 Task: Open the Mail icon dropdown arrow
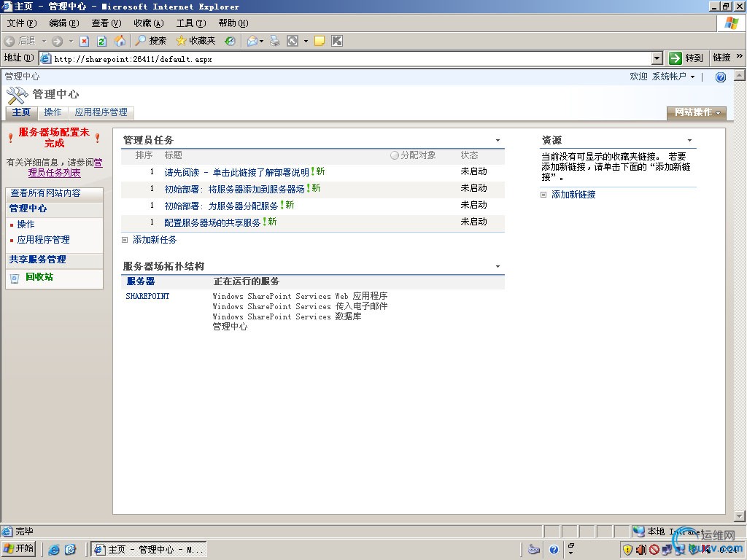point(262,42)
